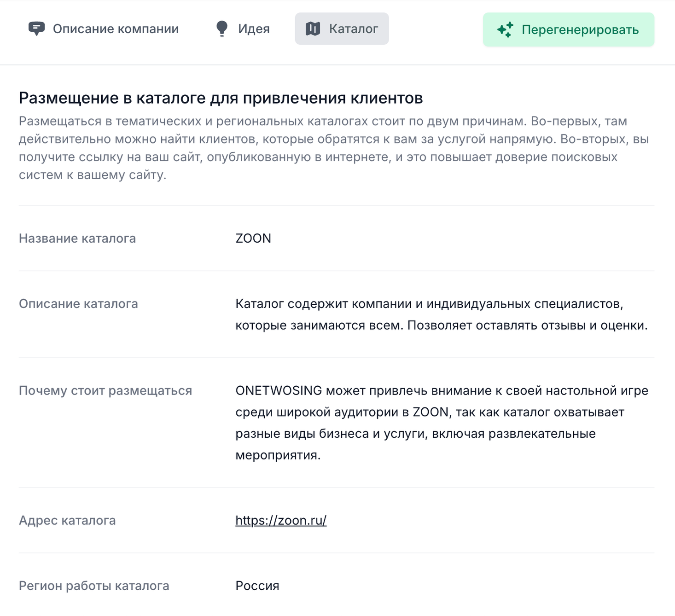Click the speech bubble icon beside Описание компании
Image resolution: width=675 pixels, height=616 pixels.
pyautogui.click(x=37, y=29)
